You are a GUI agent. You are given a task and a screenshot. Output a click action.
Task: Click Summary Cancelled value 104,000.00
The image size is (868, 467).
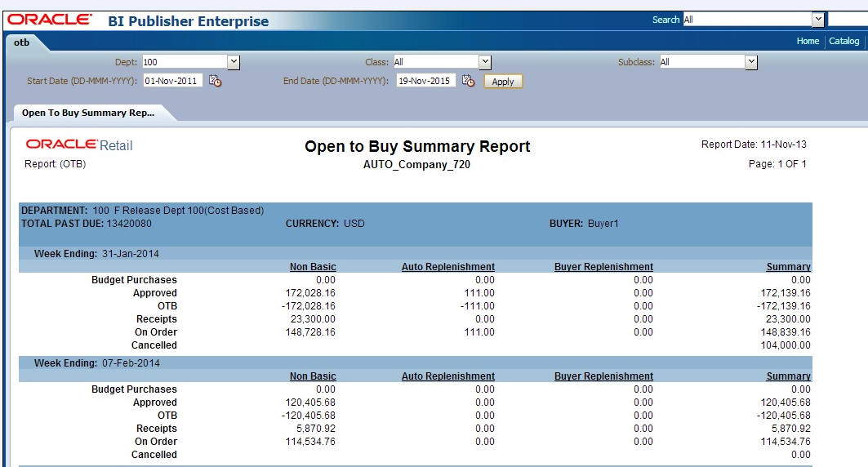(x=786, y=345)
